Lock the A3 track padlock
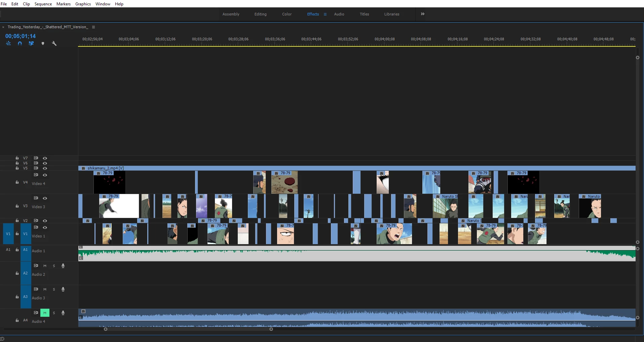644x342 pixels. (x=17, y=297)
